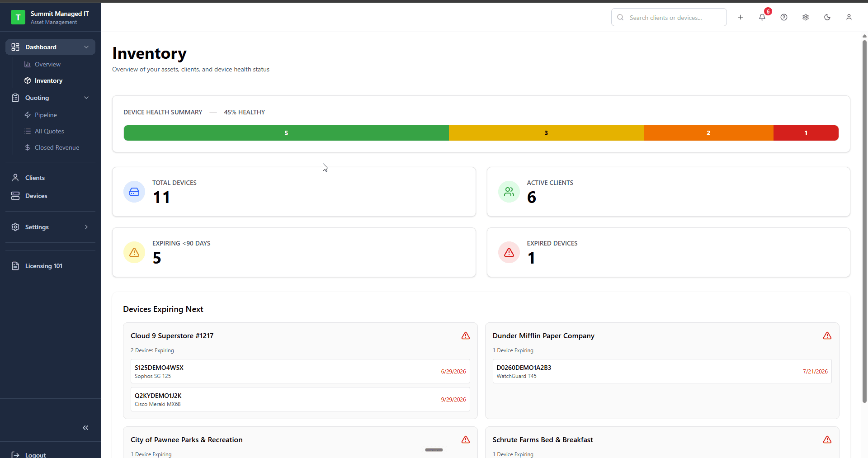The height and width of the screenshot is (458, 868).
Task: Click the Expired Devices alert icon
Action: tap(509, 252)
